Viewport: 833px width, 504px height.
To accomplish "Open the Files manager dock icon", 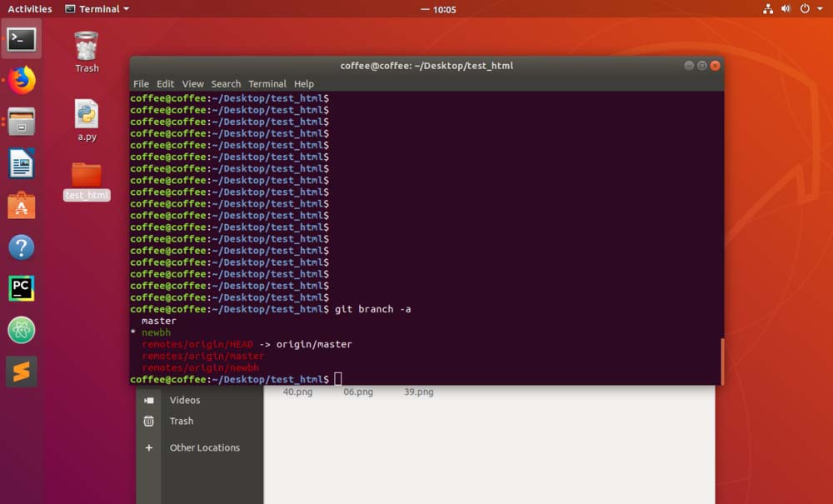I will tap(22, 122).
